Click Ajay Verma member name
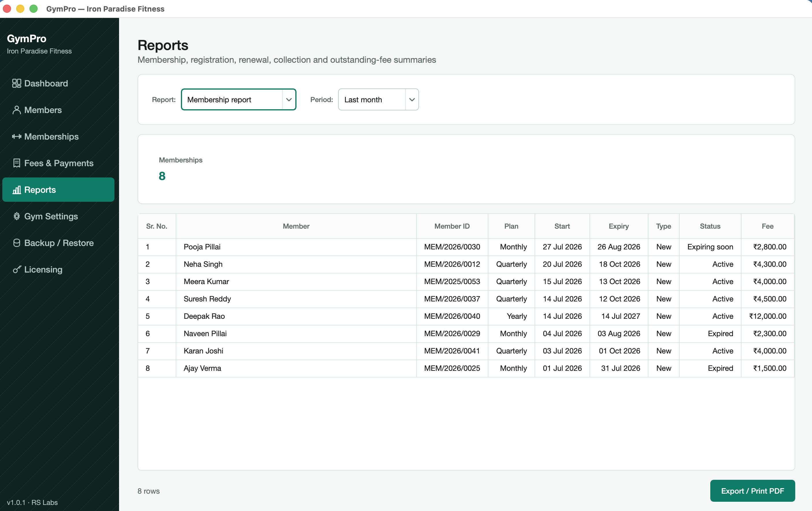Viewport: 812px width, 511px height. (202, 368)
